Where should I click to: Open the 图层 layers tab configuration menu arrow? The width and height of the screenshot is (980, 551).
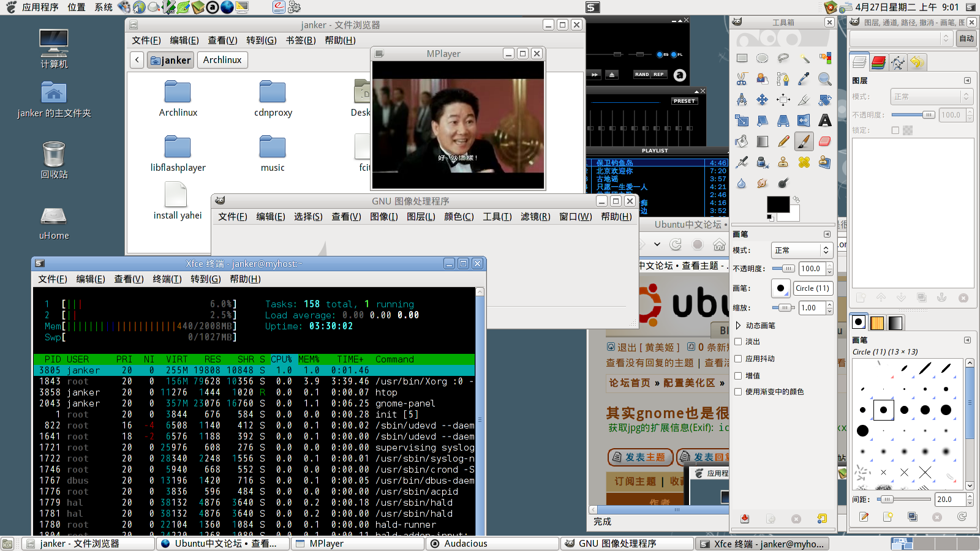click(x=967, y=81)
